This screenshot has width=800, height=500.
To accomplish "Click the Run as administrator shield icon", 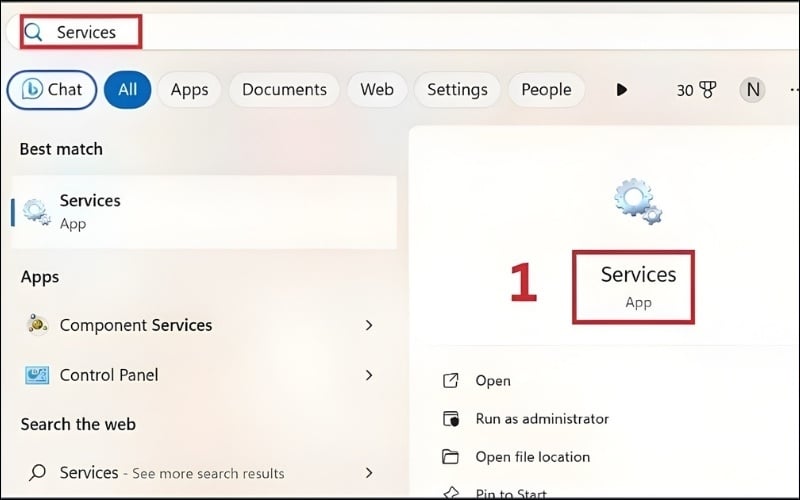I will 451,419.
